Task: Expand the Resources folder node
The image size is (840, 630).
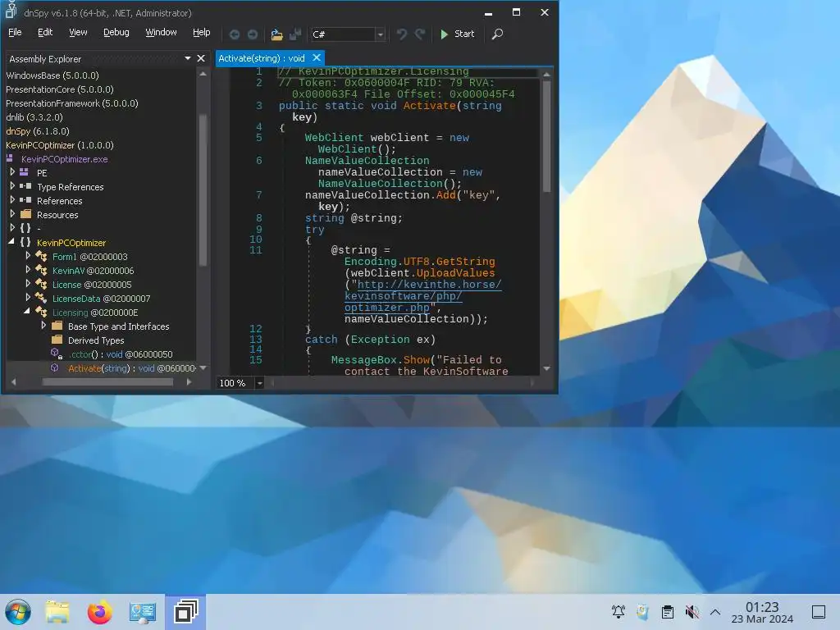Action: (x=12, y=214)
